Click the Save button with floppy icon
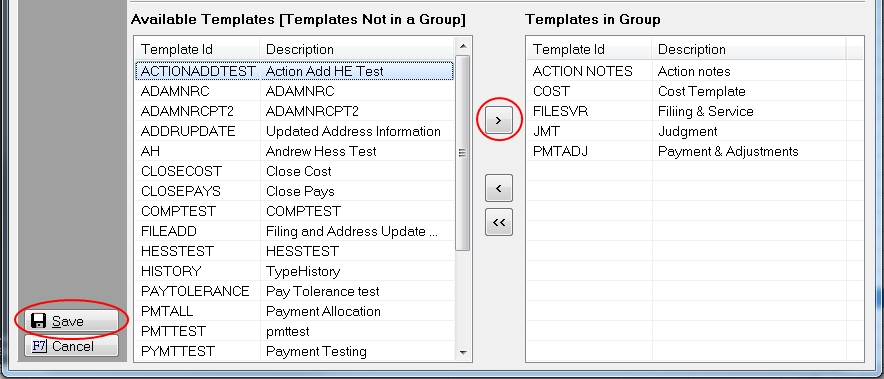The height and width of the screenshot is (379, 884). [x=71, y=321]
